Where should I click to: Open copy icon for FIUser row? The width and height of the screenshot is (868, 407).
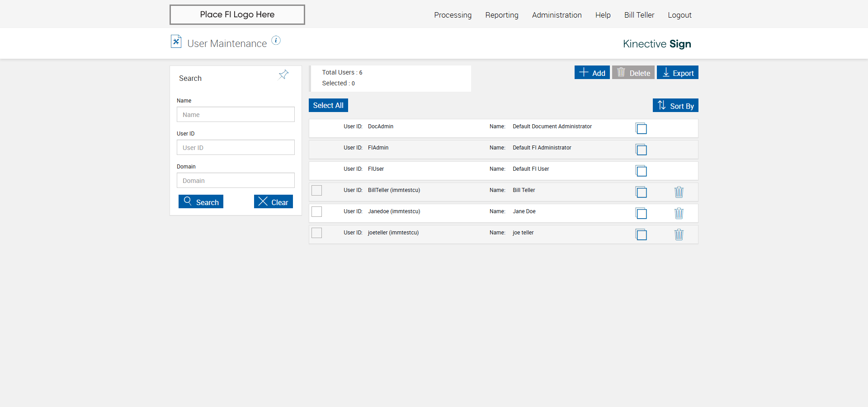[x=641, y=171]
